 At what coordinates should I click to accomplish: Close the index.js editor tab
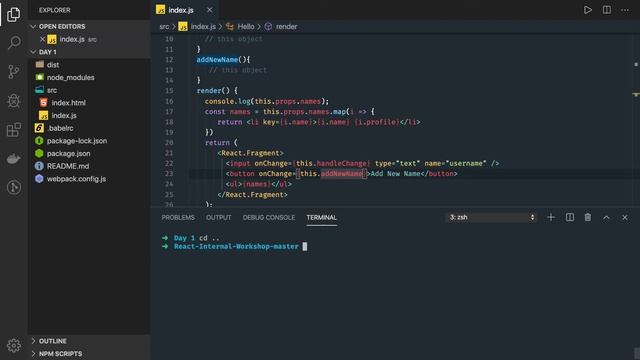[x=209, y=10]
